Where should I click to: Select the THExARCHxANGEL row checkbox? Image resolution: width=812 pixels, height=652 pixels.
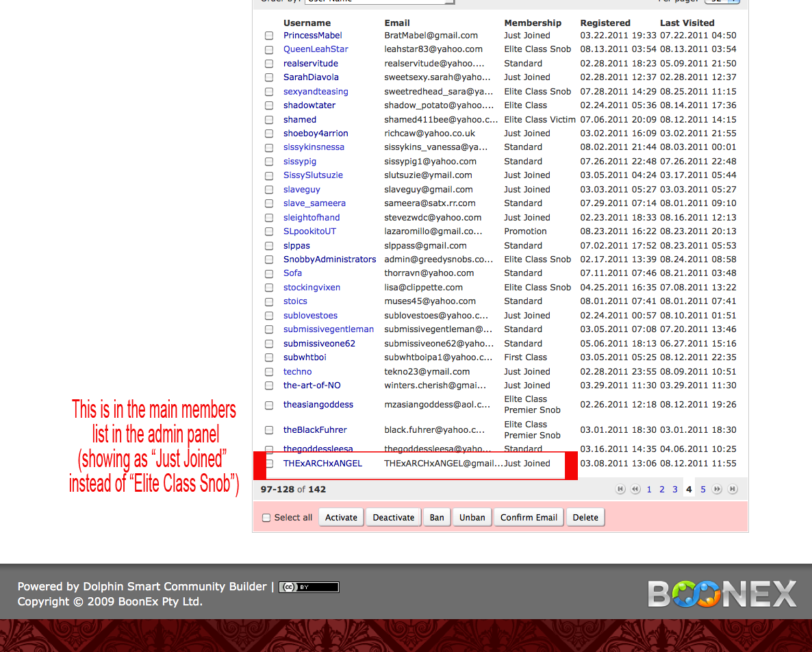pos(269,464)
